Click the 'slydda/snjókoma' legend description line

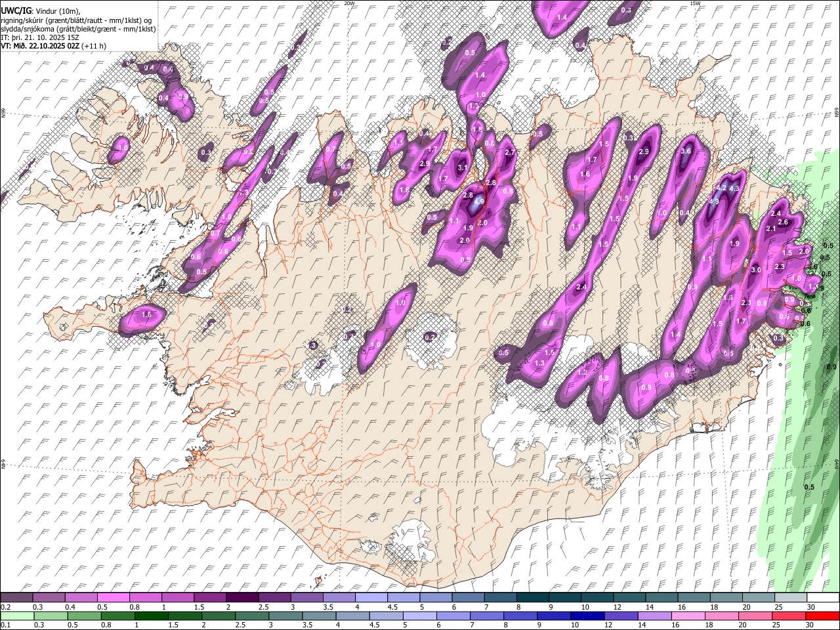click(x=78, y=29)
